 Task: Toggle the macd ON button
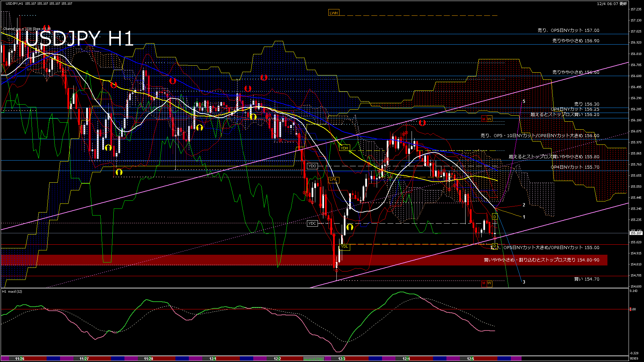point(314,359)
